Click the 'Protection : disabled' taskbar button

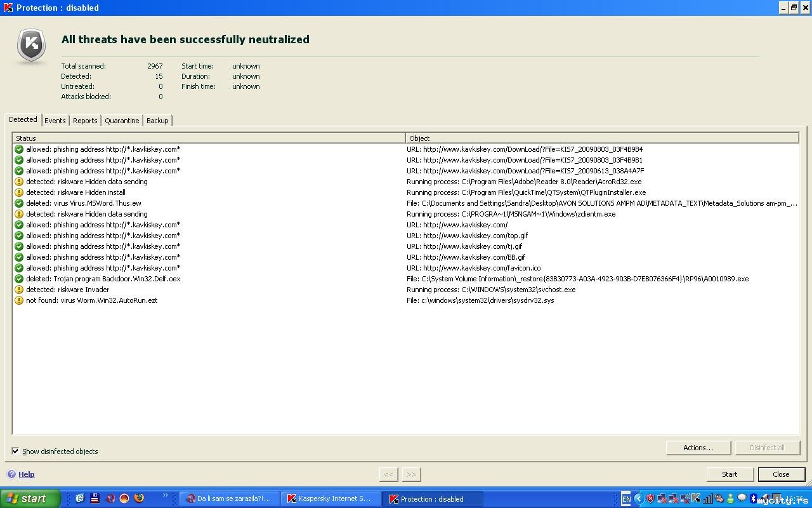click(432, 498)
